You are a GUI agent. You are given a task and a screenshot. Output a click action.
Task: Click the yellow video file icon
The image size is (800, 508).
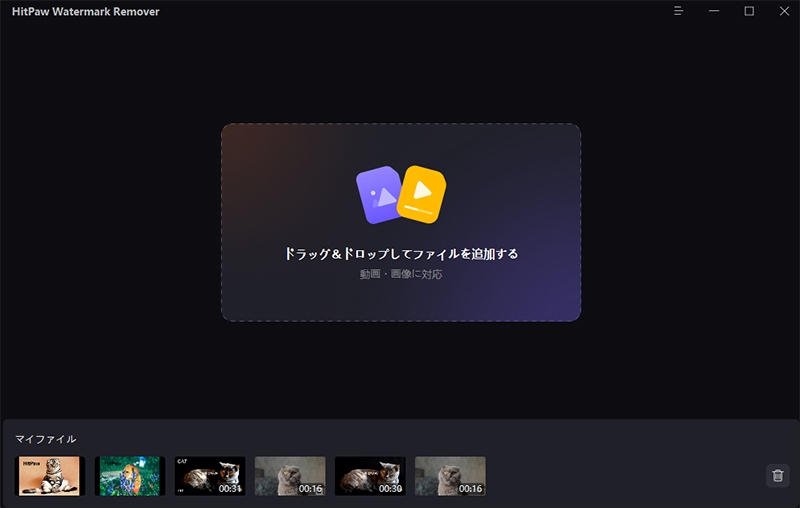point(421,194)
